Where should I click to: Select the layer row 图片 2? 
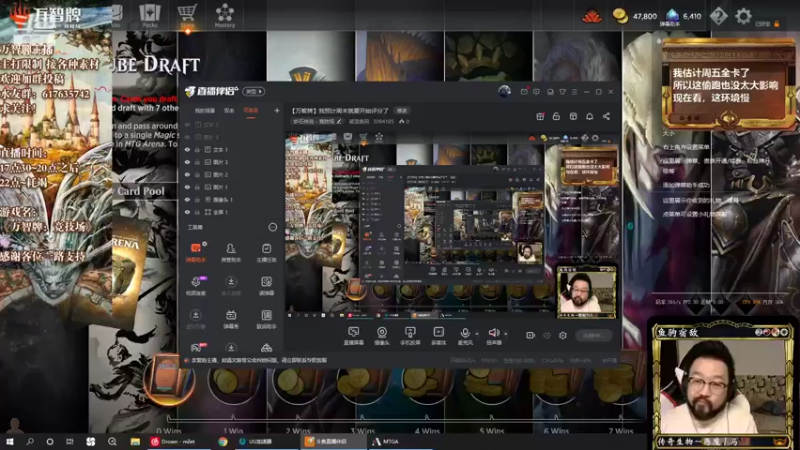pos(232,174)
